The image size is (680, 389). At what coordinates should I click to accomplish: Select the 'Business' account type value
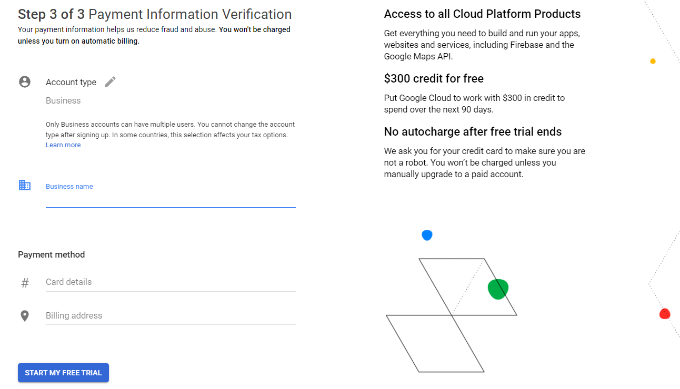pyautogui.click(x=63, y=101)
